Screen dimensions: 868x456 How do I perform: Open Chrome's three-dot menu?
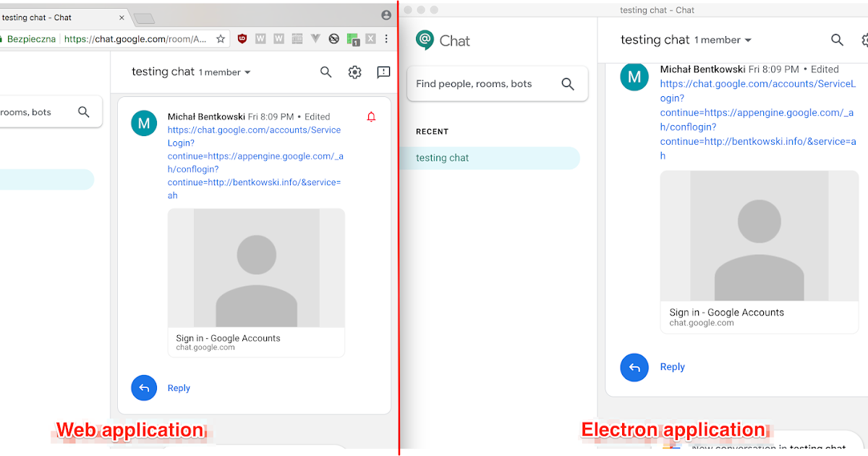(x=387, y=39)
